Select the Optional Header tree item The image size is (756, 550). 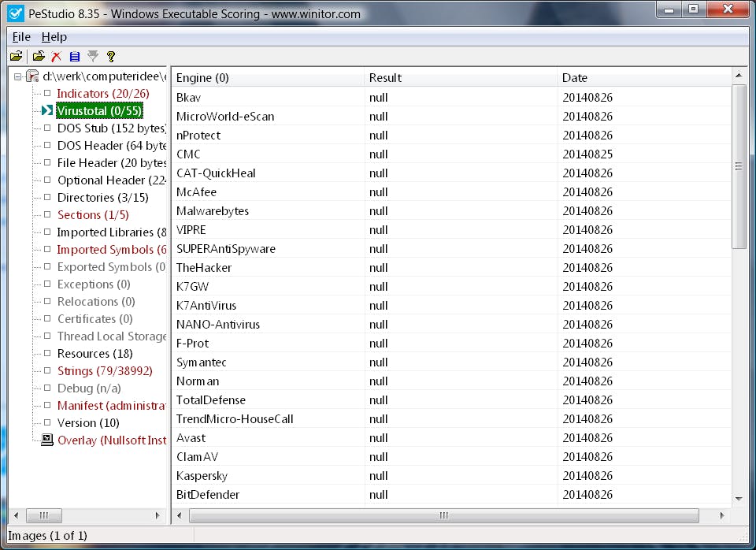pyautogui.click(x=111, y=180)
